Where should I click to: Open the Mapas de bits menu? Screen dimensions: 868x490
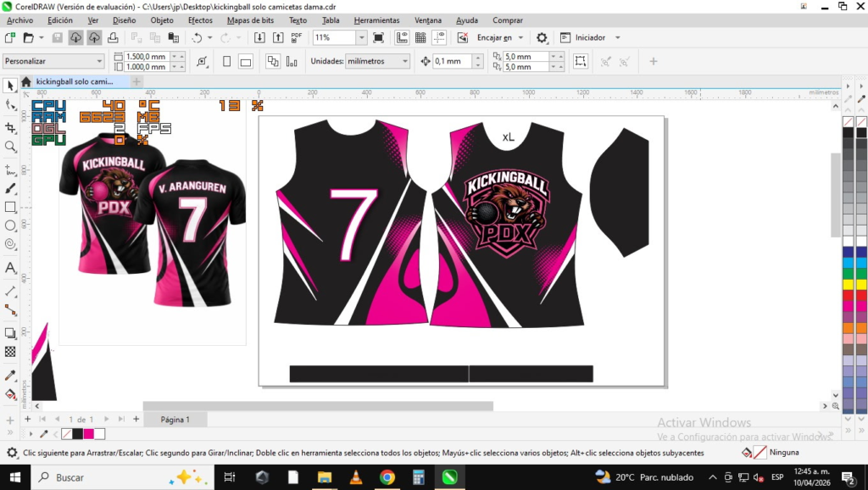pyautogui.click(x=250, y=20)
